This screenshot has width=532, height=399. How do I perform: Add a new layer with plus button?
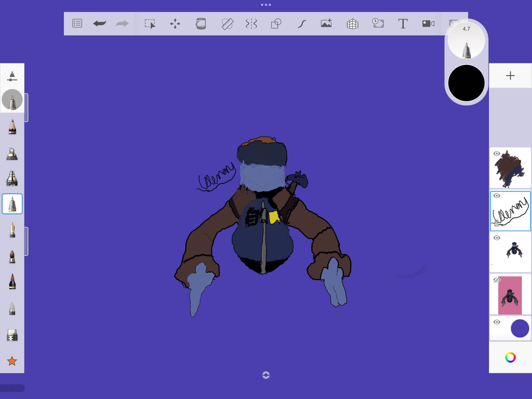510,76
